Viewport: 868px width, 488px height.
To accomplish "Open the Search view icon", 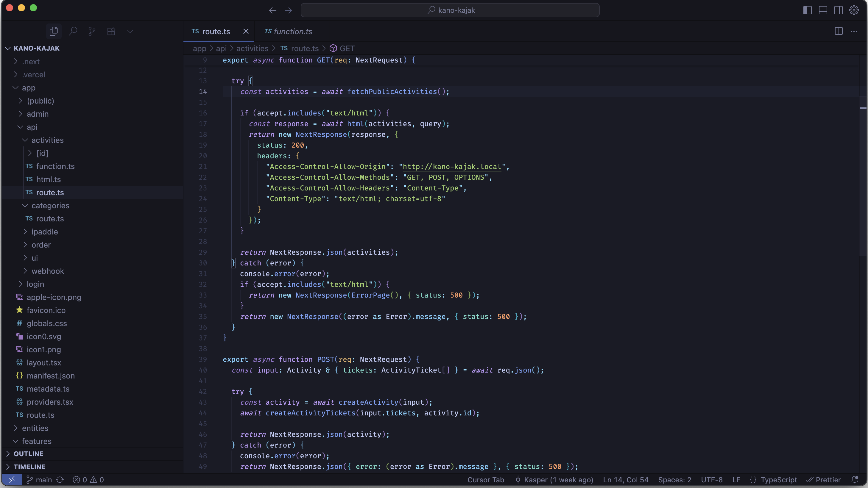I will 73,31.
